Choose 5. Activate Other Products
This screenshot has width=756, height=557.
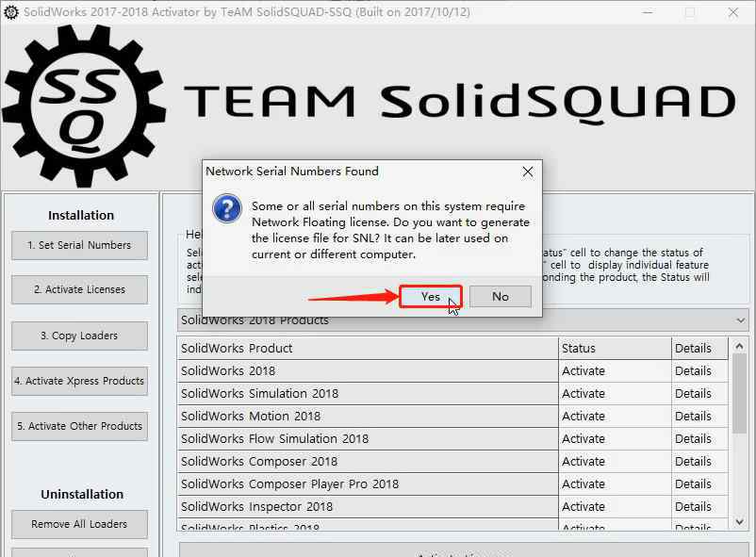79,426
